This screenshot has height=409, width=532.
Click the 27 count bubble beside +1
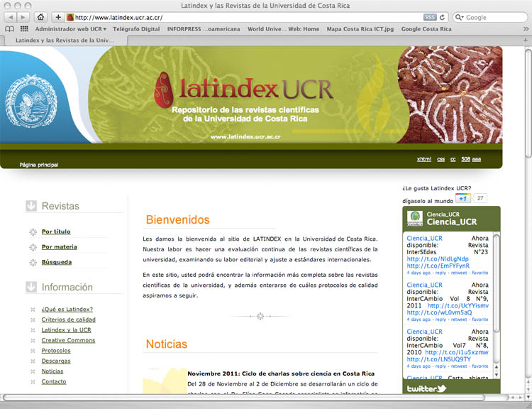480,198
